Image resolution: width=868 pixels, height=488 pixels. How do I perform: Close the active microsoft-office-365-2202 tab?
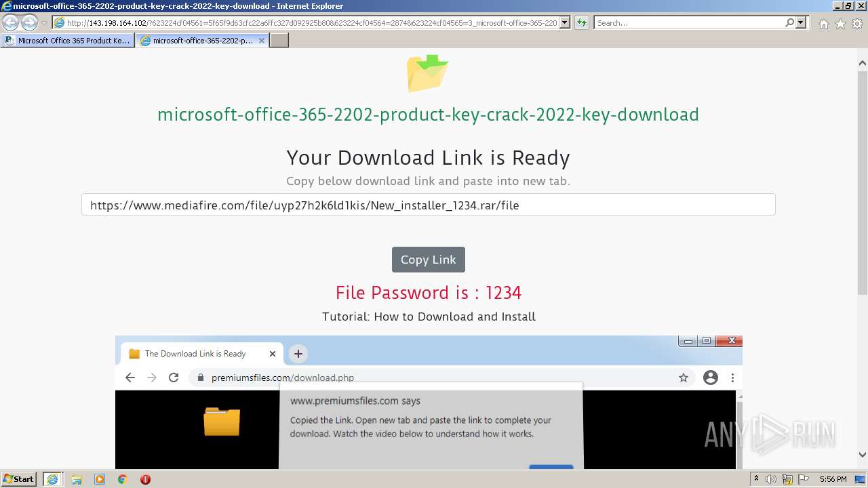click(262, 41)
